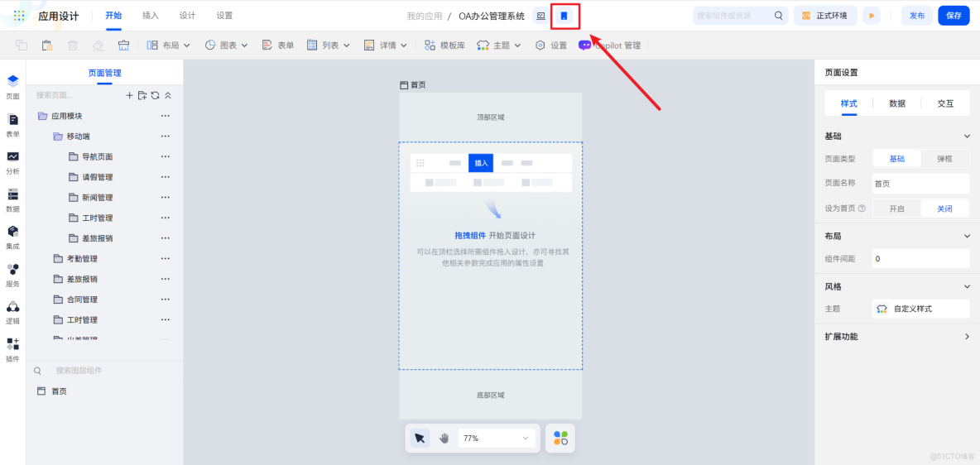Screen dimensions: 980x465
Task: Open the 布局 dropdown in toolbar
Action: point(169,45)
